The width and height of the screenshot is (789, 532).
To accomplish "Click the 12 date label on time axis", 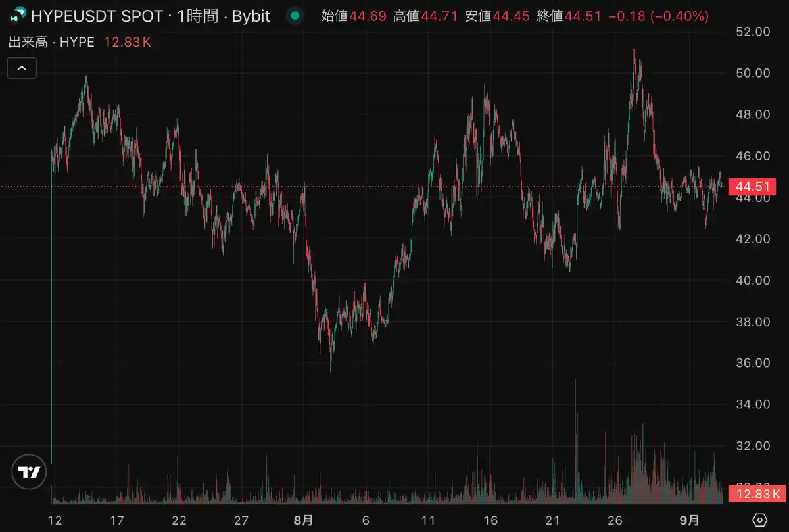I will (x=55, y=520).
